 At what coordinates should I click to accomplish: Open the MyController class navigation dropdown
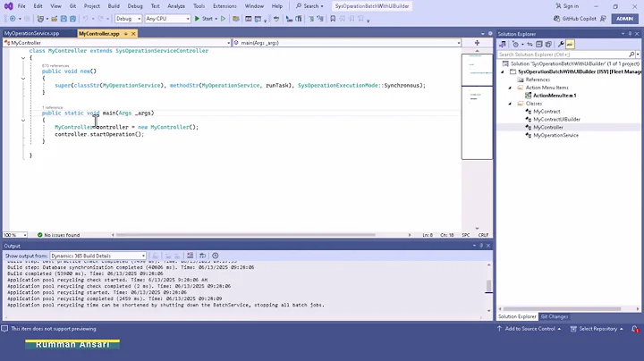pyautogui.click(x=117, y=43)
